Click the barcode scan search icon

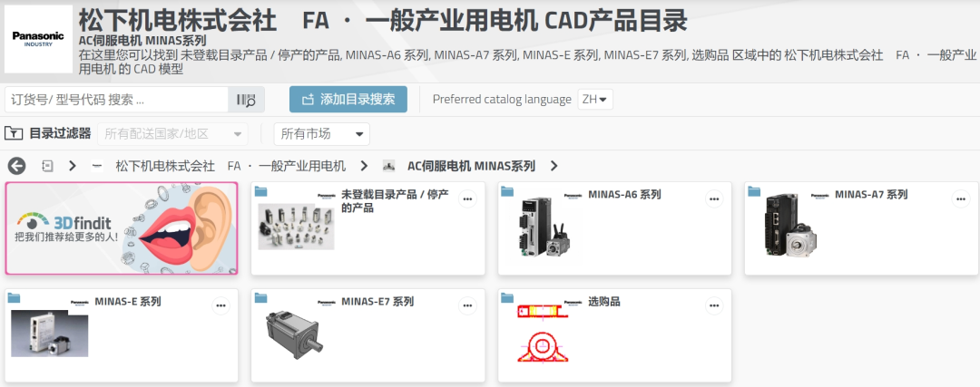(246, 100)
